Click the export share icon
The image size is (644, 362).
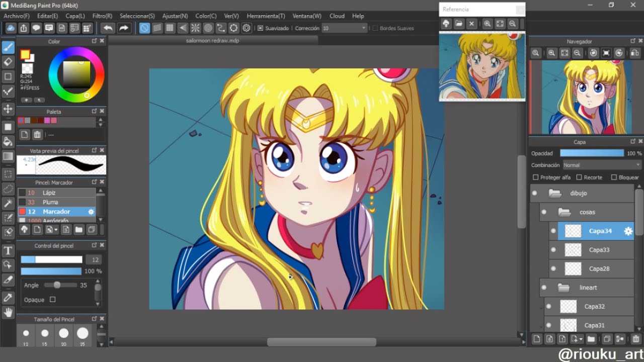click(x=23, y=28)
